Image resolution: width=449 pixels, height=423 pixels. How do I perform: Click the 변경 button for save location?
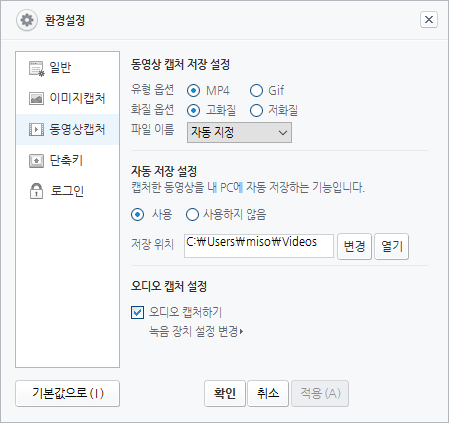tap(354, 246)
